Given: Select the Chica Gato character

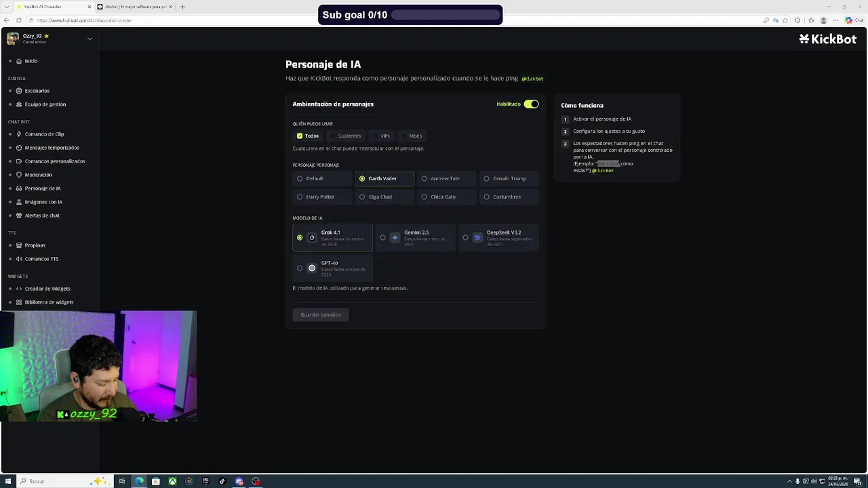Looking at the screenshot, I should pos(447,197).
